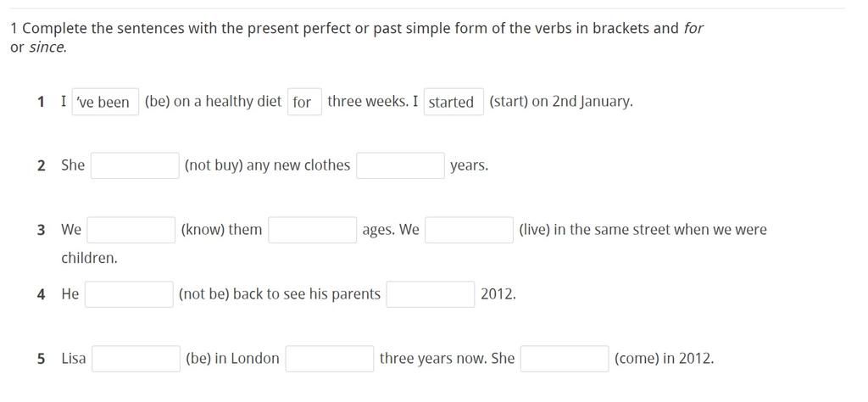868x402 pixels.
Task: Focus the blank before "(know) them"
Action: click(131, 230)
